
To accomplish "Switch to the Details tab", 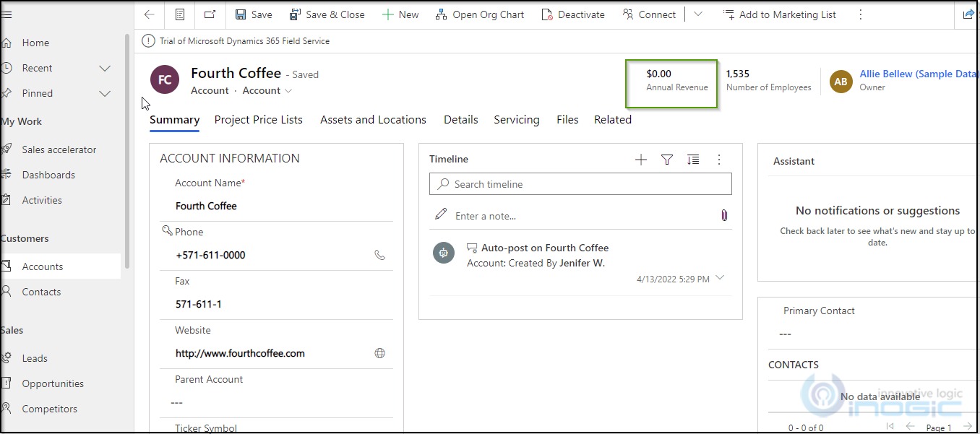I will pyautogui.click(x=461, y=120).
